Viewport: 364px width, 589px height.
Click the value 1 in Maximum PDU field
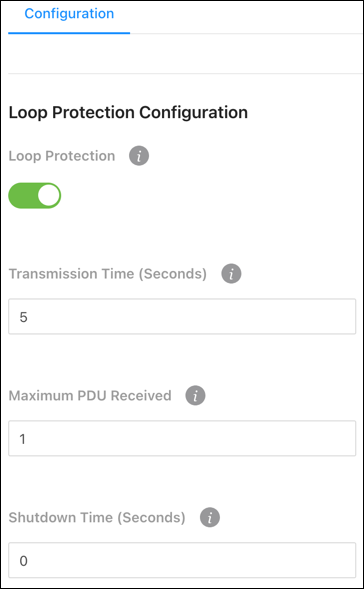(x=23, y=439)
